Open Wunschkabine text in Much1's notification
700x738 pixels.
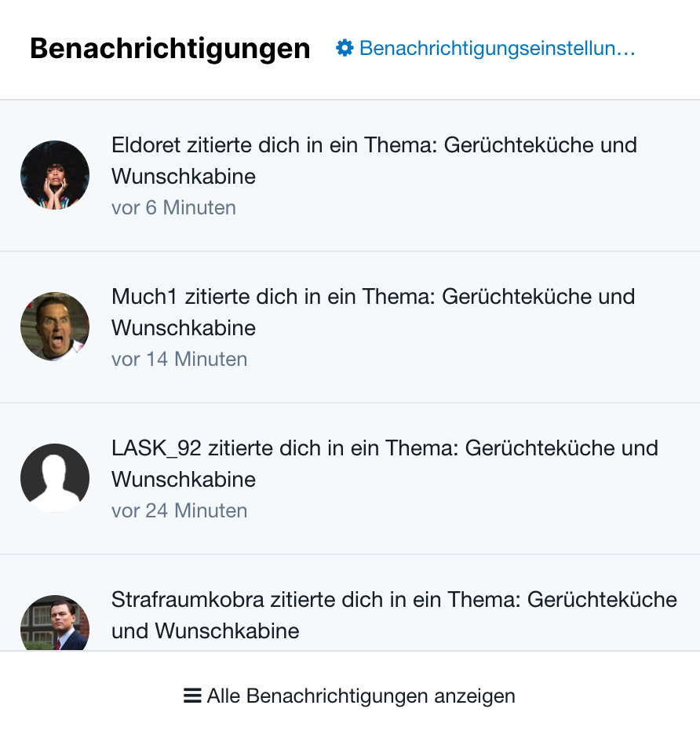click(184, 328)
